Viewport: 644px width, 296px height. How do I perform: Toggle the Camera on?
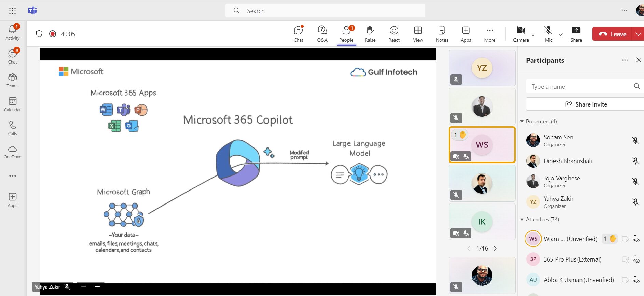(x=521, y=34)
